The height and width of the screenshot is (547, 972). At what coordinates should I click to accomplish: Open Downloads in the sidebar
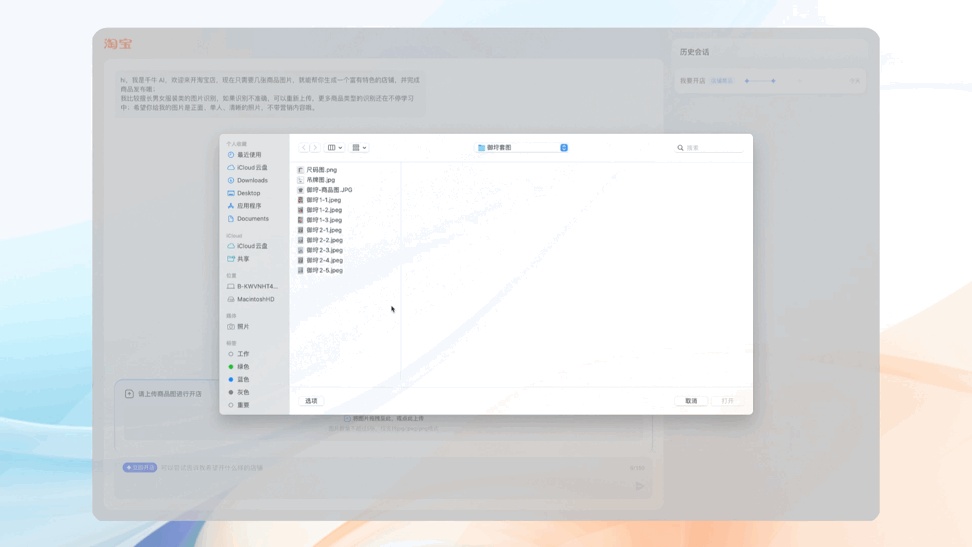[x=252, y=180]
